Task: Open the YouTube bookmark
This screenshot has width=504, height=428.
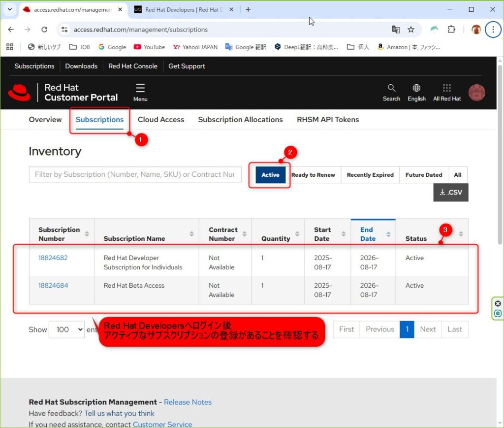Action: coord(149,47)
